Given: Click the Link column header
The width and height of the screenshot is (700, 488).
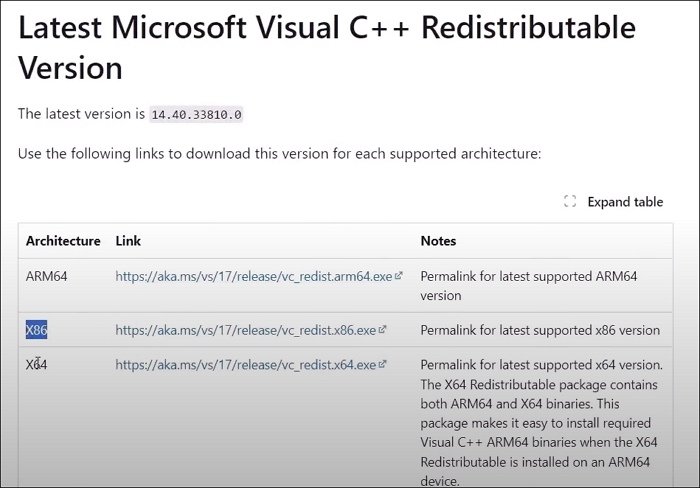Looking at the screenshot, I should 129,241.
